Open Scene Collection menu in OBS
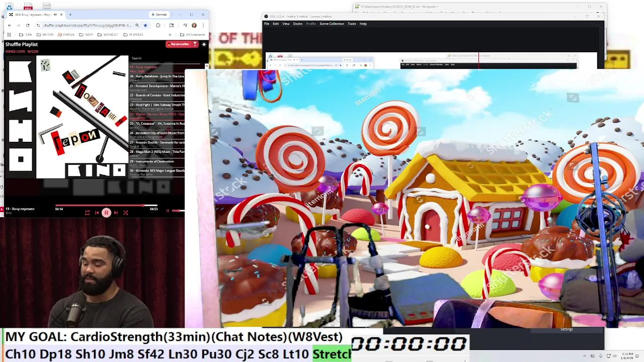Viewport: 644px width, 362px height. coord(332,24)
